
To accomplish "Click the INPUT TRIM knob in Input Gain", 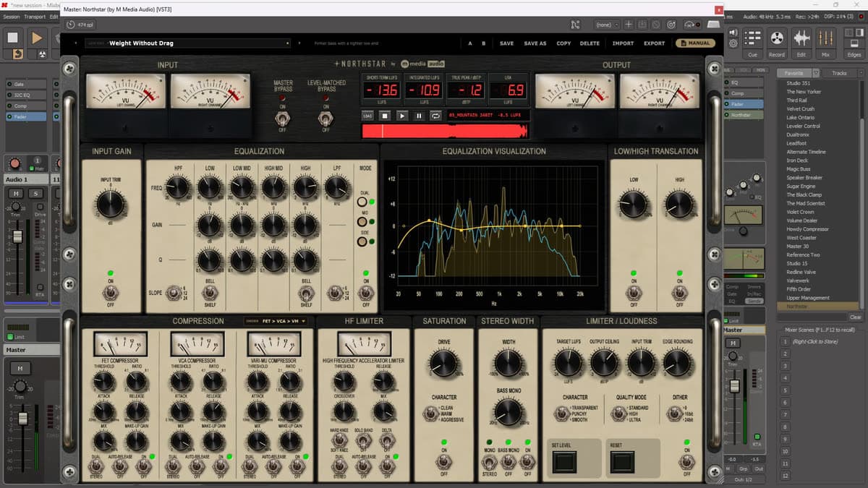I will coord(111,205).
